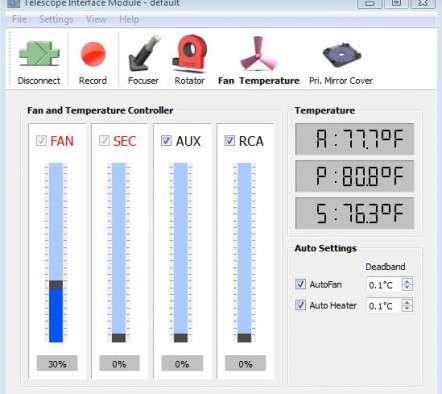Click the RCA slider handle
The image size is (442, 394).
coord(244,338)
